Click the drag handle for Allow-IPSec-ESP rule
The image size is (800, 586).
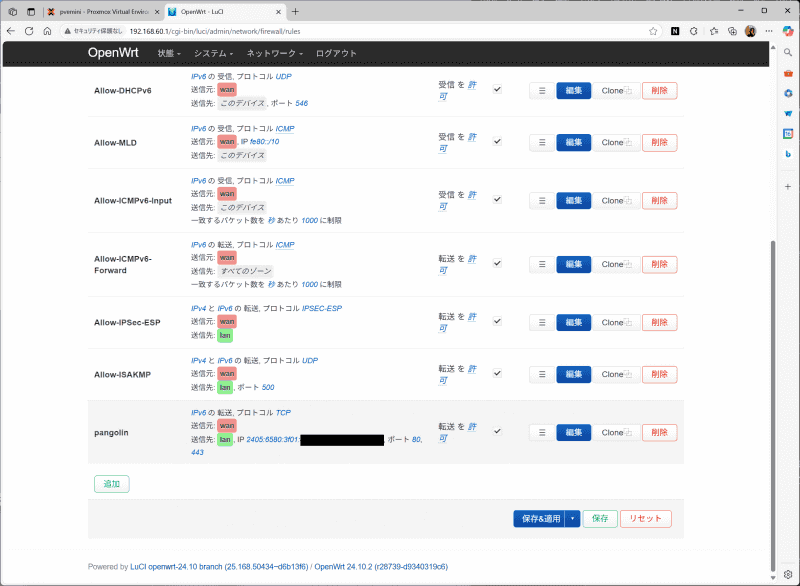coord(542,322)
